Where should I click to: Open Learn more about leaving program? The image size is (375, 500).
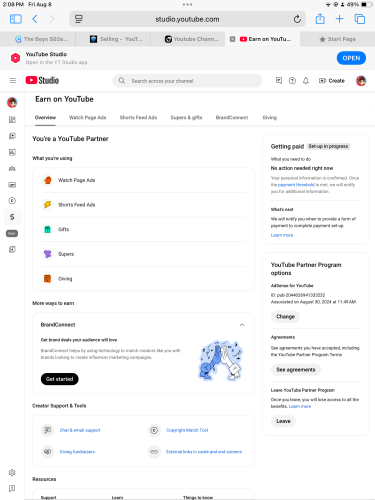coord(300,406)
